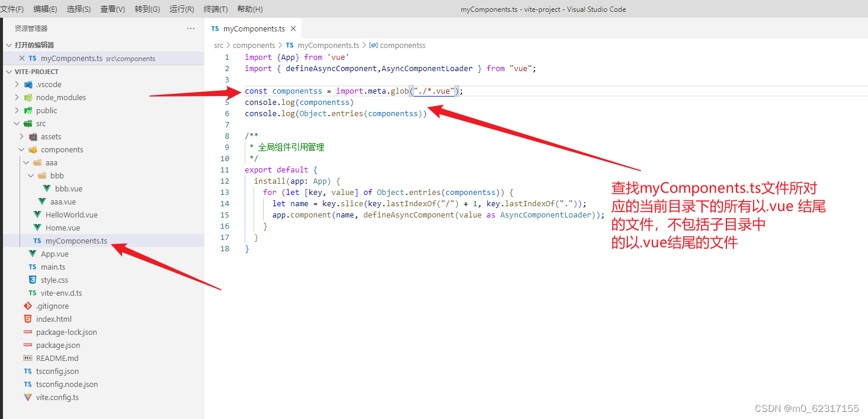The height and width of the screenshot is (419, 868).
Task: Open the 终端(T) menu
Action: 216,9
